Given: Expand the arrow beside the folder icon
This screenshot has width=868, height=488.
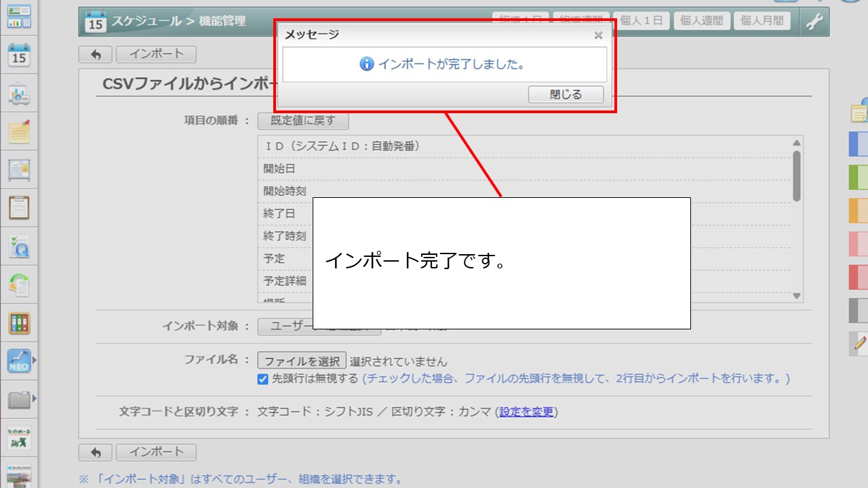Looking at the screenshot, I should (35, 400).
